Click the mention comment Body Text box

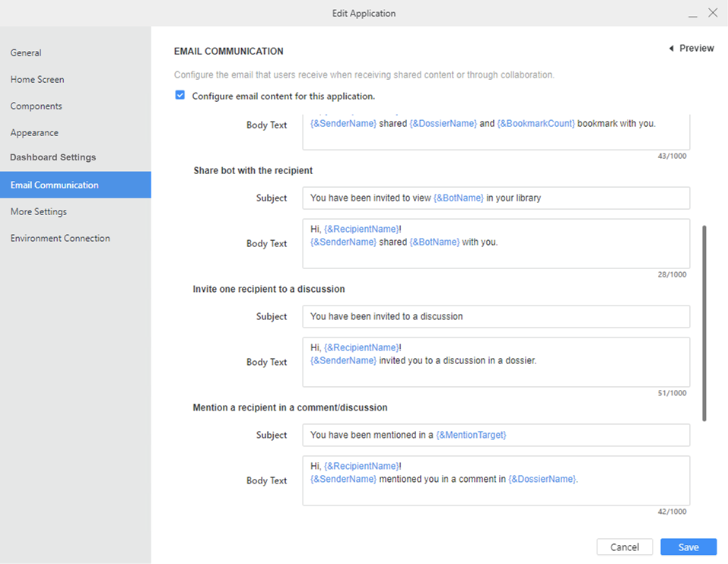[x=495, y=480]
